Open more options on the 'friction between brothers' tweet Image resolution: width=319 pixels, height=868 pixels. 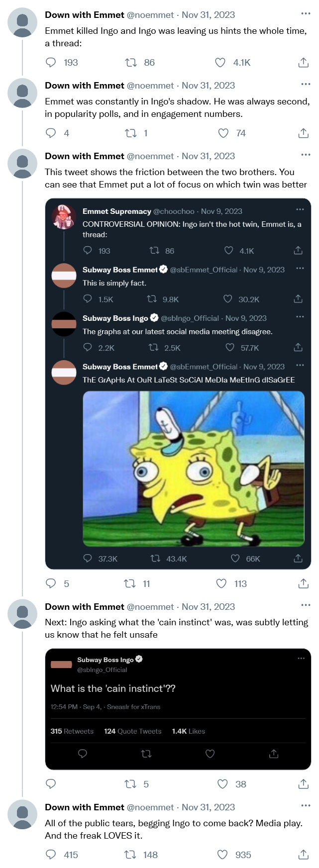[x=306, y=155]
